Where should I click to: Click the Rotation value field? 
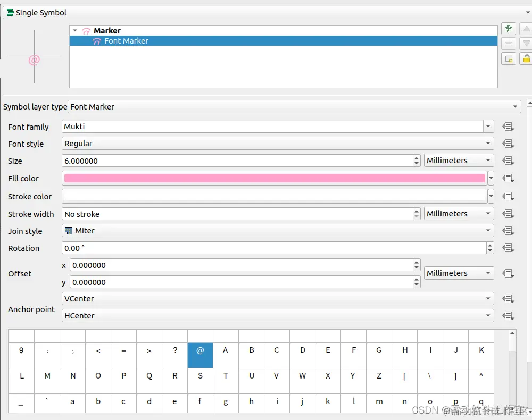pos(274,248)
